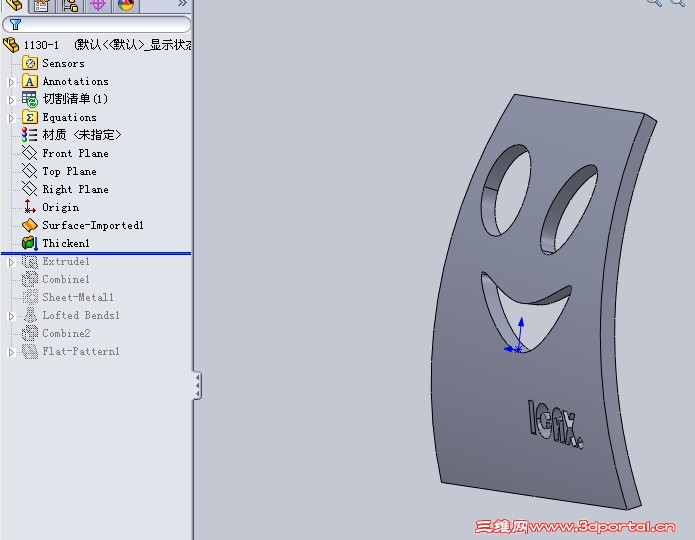Select the 'Sheet-Metal1' label
The width and height of the screenshot is (695, 540).
click(78, 297)
